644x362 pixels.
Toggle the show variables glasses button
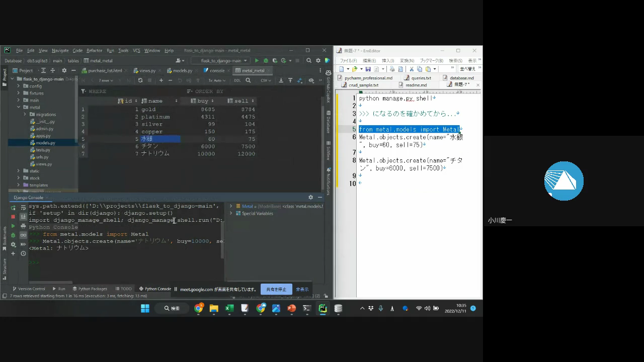click(23, 235)
